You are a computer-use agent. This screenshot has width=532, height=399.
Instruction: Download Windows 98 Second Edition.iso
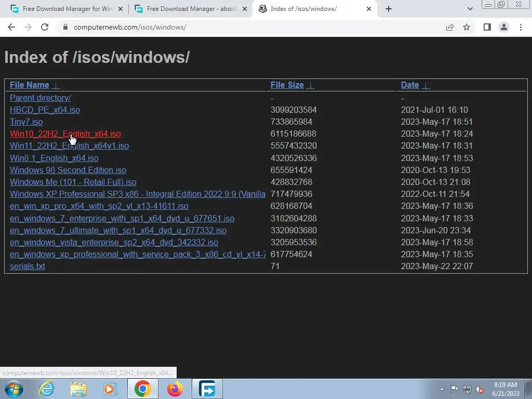coord(68,170)
